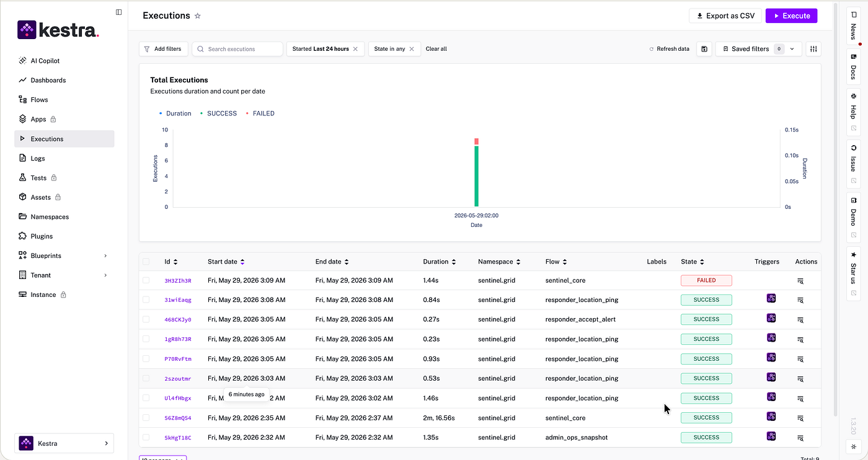The height and width of the screenshot is (460, 868).
Task: Click the save filter floppy disk icon
Action: (x=704, y=49)
